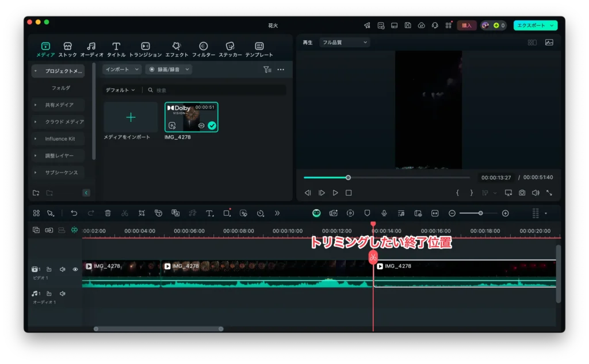Select the crop tool in timeline toolbar

(141, 213)
